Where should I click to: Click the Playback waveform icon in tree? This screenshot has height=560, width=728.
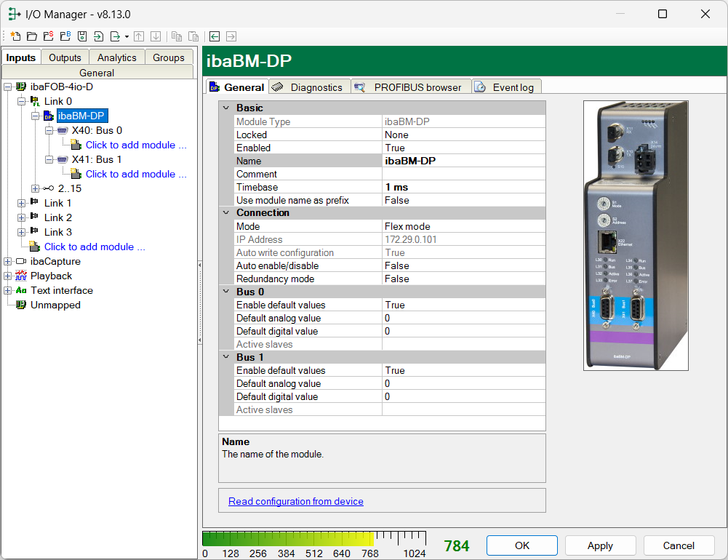click(x=21, y=276)
